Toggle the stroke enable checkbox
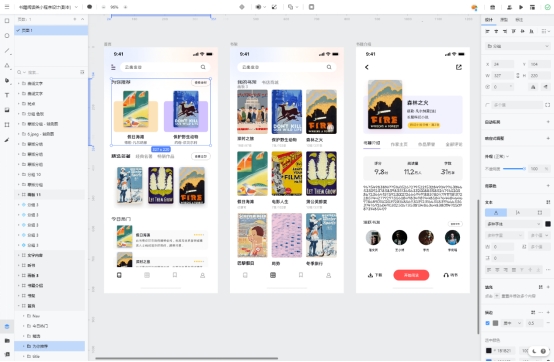The image size is (554, 362). [x=488, y=323]
